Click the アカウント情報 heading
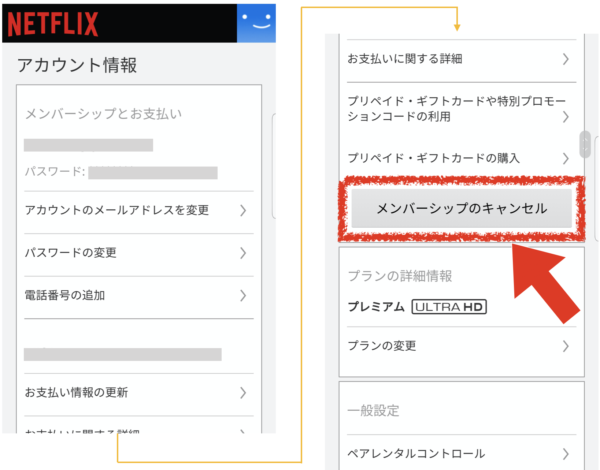The image size is (600, 470). tap(77, 65)
